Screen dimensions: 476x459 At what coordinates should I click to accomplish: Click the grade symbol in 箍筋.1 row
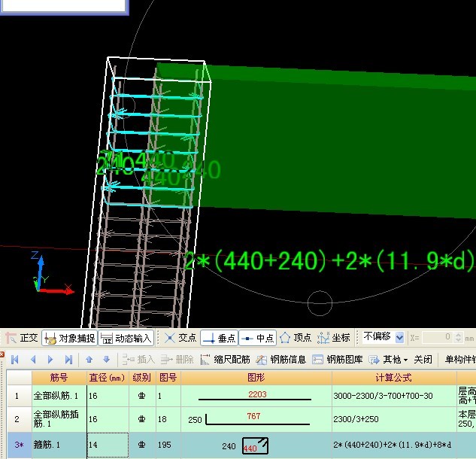(x=142, y=445)
